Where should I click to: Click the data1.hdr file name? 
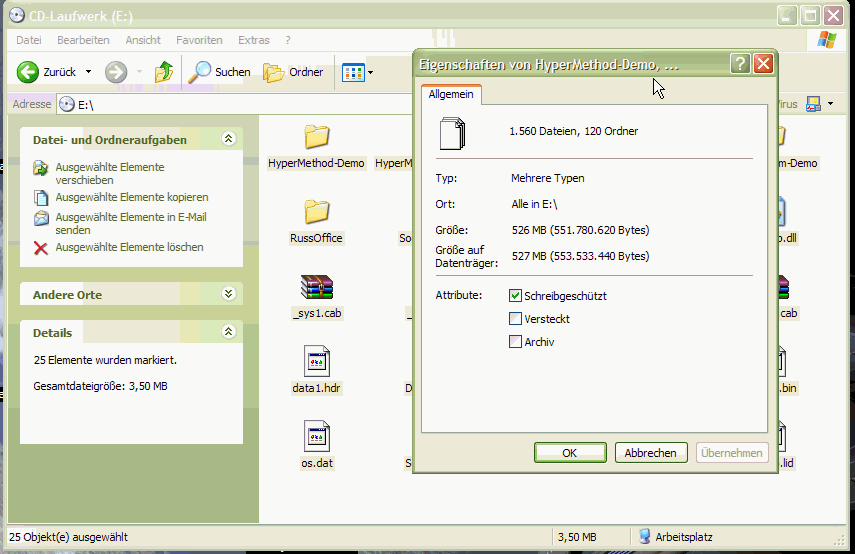(x=316, y=388)
